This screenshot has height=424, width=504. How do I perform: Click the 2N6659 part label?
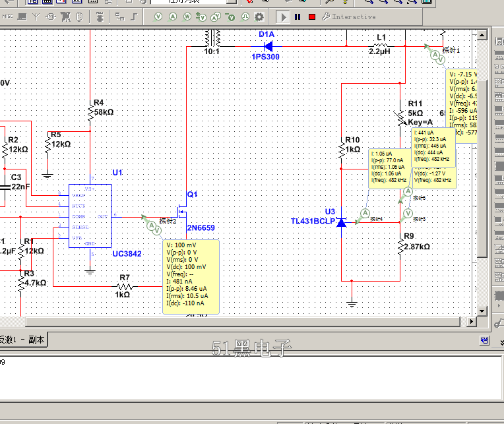201,227
